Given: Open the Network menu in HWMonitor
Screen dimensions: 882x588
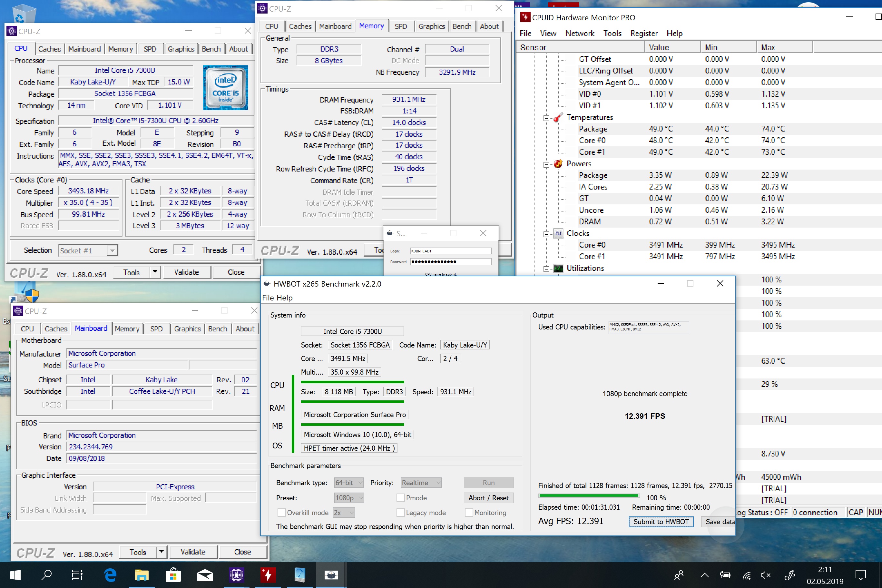Looking at the screenshot, I should pos(580,34).
